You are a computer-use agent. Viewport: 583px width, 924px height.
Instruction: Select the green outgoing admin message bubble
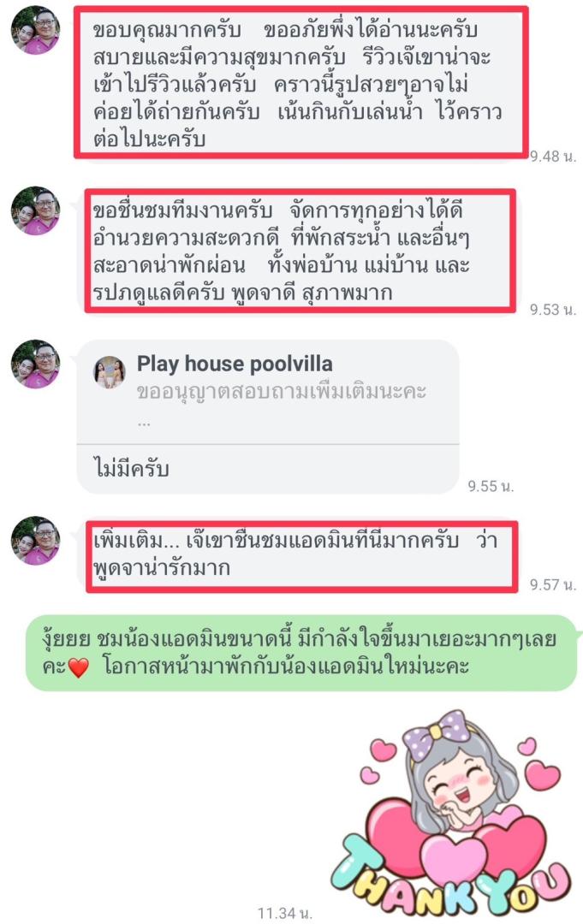pyautogui.click(x=300, y=653)
